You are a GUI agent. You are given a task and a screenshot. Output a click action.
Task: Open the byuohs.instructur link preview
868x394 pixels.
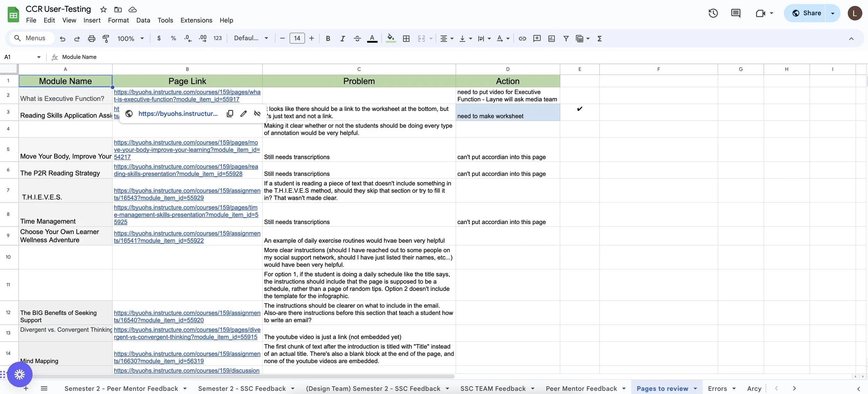tap(178, 113)
